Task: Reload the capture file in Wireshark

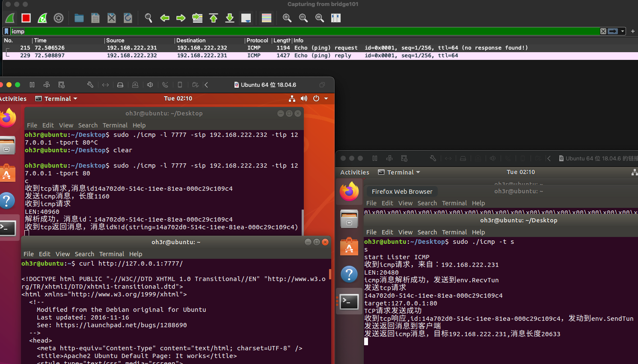Action: pyautogui.click(x=128, y=18)
